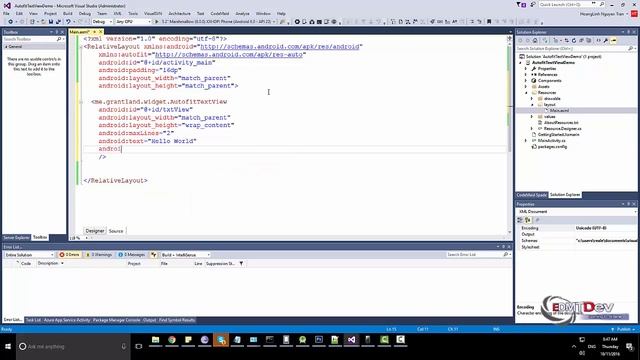The width and height of the screenshot is (640, 360).
Task: Click Alphabetical sort icon in Properties panel
Action: pos(528,220)
